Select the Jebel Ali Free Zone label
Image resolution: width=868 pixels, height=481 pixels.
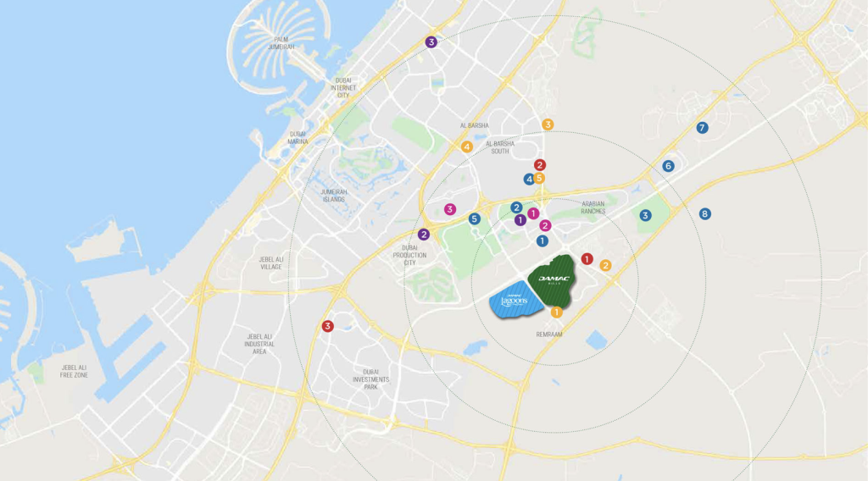(x=75, y=372)
